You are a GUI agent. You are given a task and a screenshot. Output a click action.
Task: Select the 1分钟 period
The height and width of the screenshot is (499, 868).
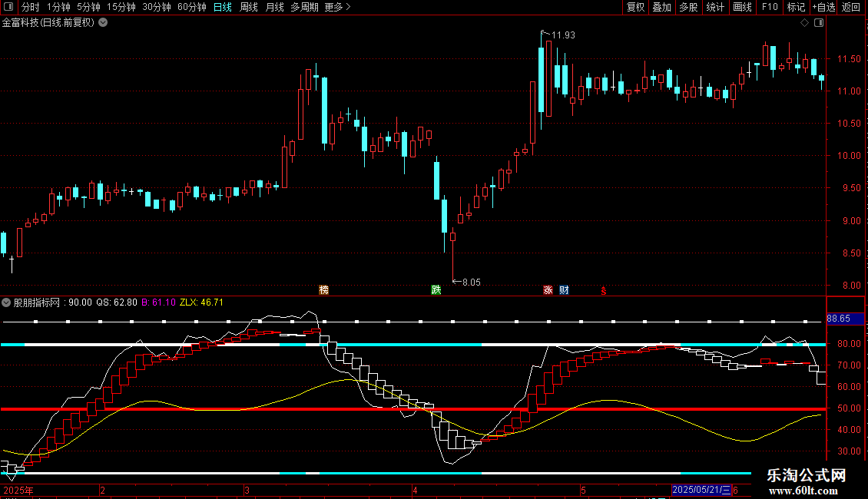(58, 7)
